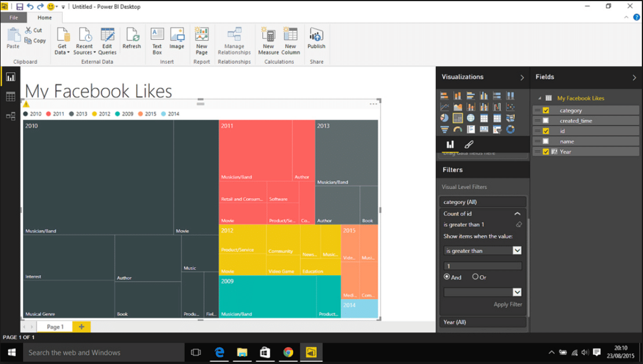This screenshot has height=364, width=643.
Task: Open the smiley feedback dropdown arrow
Action: pos(57,6)
